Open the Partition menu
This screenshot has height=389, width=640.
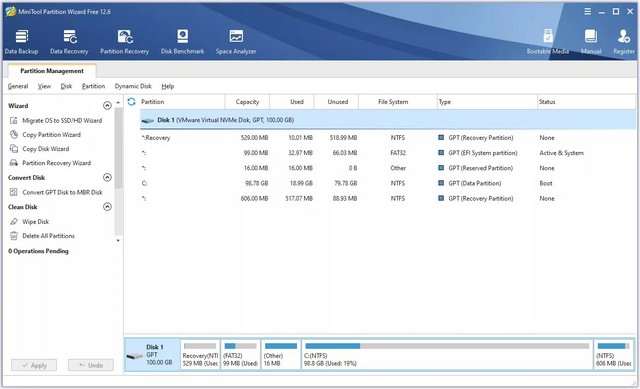click(93, 86)
